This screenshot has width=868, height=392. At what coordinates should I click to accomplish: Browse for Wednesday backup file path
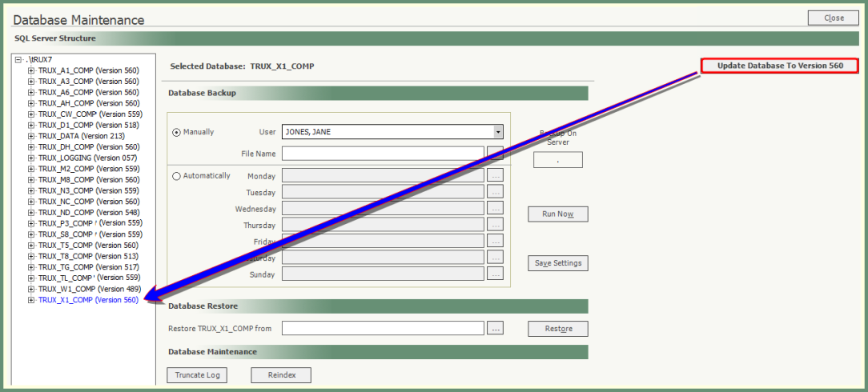495,209
